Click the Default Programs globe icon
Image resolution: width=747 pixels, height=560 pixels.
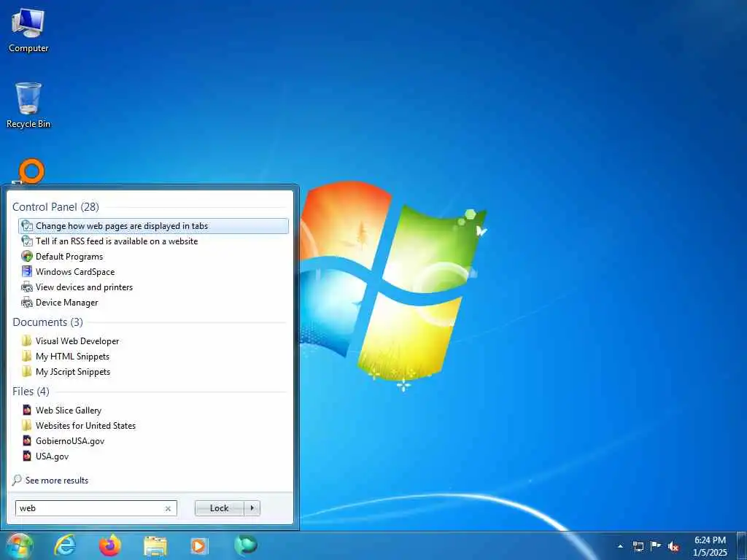tap(27, 256)
